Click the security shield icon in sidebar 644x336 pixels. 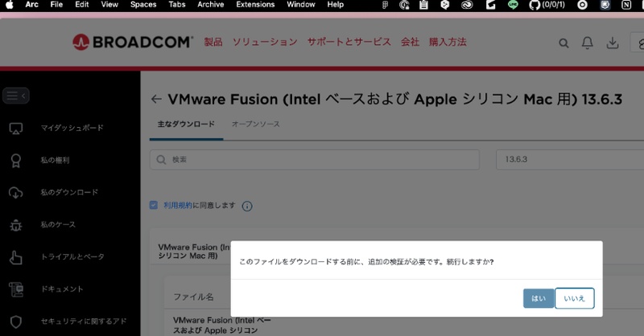(x=15, y=322)
